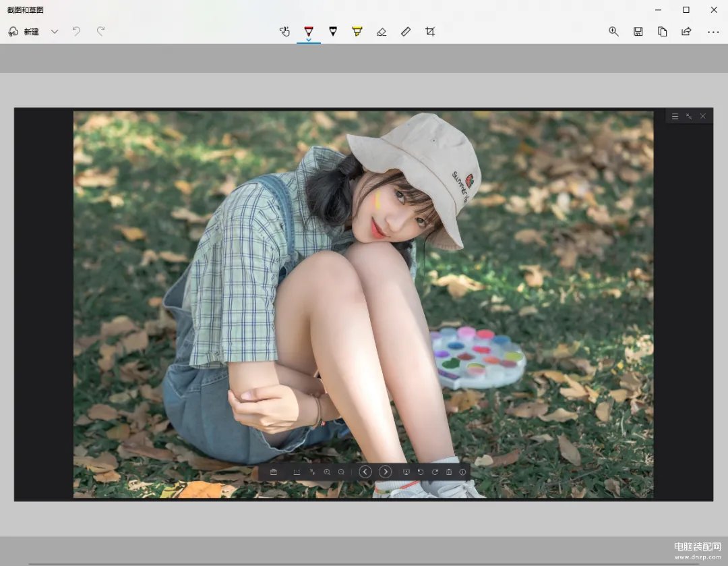Open the photo viewer hamburger menu
The image size is (728, 566).
(675, 117)
